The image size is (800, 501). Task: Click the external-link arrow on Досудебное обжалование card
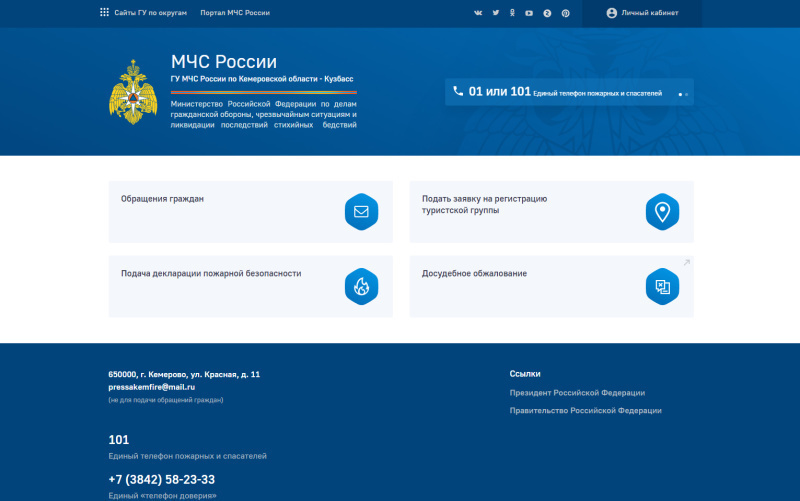(x=687, y=262)
